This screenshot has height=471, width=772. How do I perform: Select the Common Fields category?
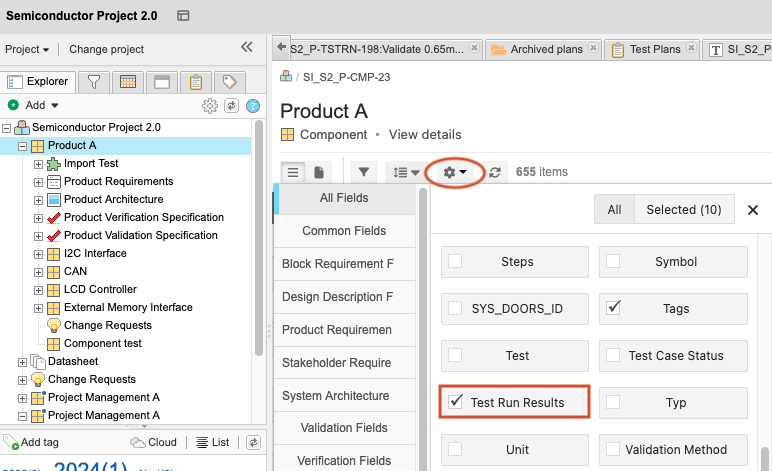point(343,231)
